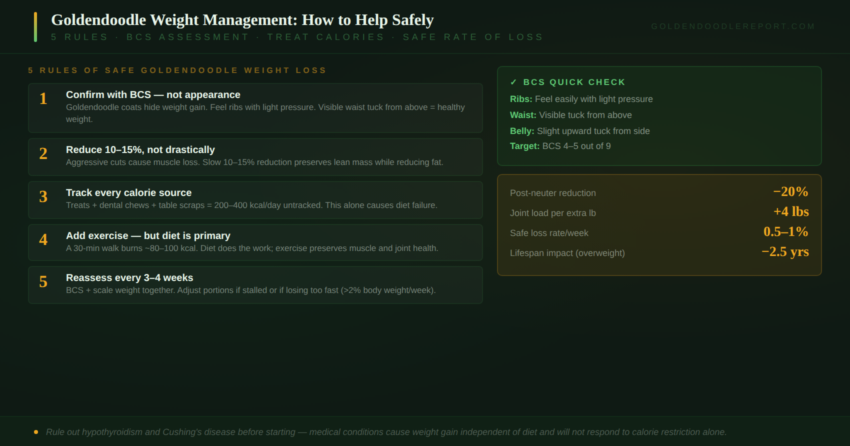Click the heading '5 RULES OF SAFE GOLDENDOODLE WEIGHT LOSS'

point(177,70)
